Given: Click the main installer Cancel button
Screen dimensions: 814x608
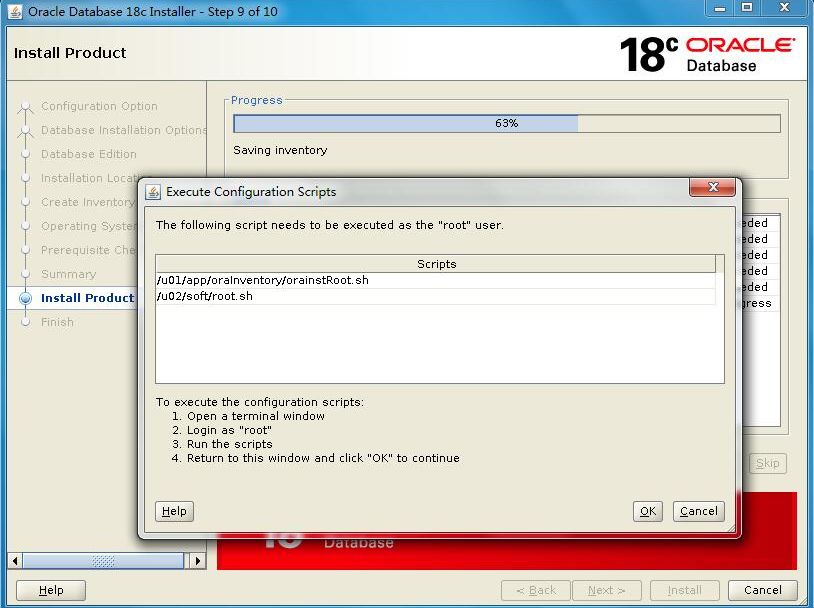Looking at the screenshot, I should click(762, 590).
